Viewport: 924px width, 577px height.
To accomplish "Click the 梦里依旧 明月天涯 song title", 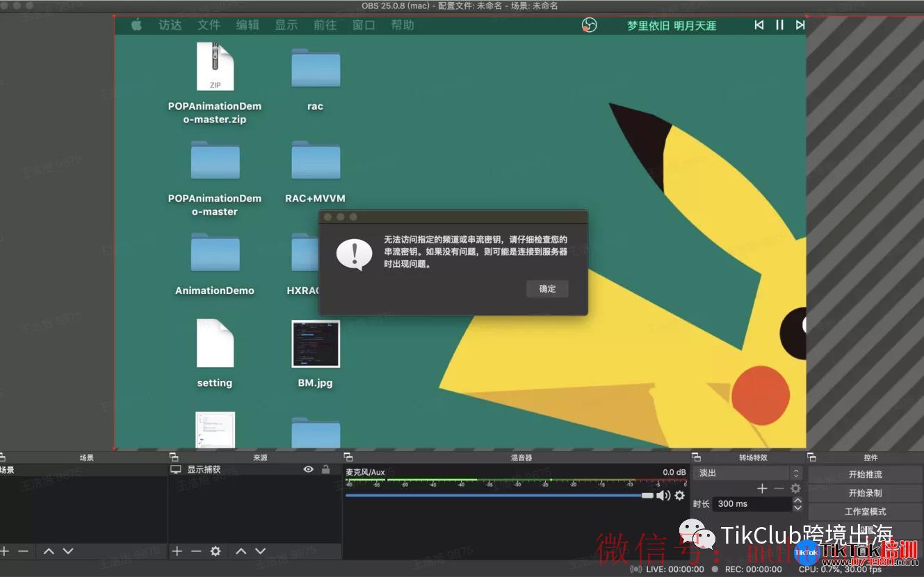I will (672, 26).
